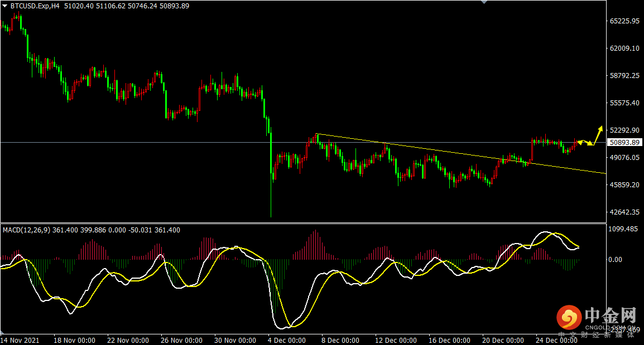Click the chart shift marker triangle at top
This screenshot has width=644, height=345.
click(x=484, y=2)
